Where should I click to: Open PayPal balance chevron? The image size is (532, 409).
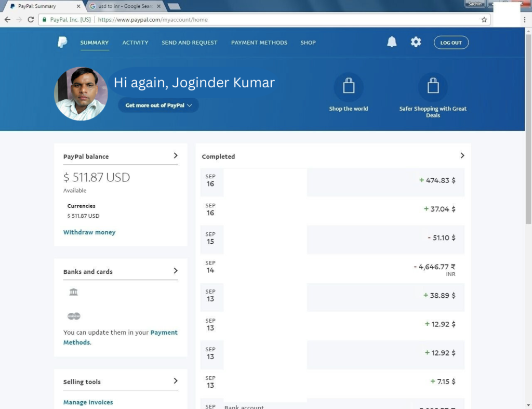click(176, 155)
